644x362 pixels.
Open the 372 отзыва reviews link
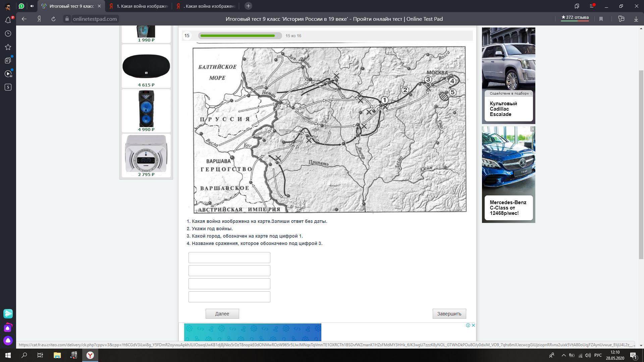575,18
